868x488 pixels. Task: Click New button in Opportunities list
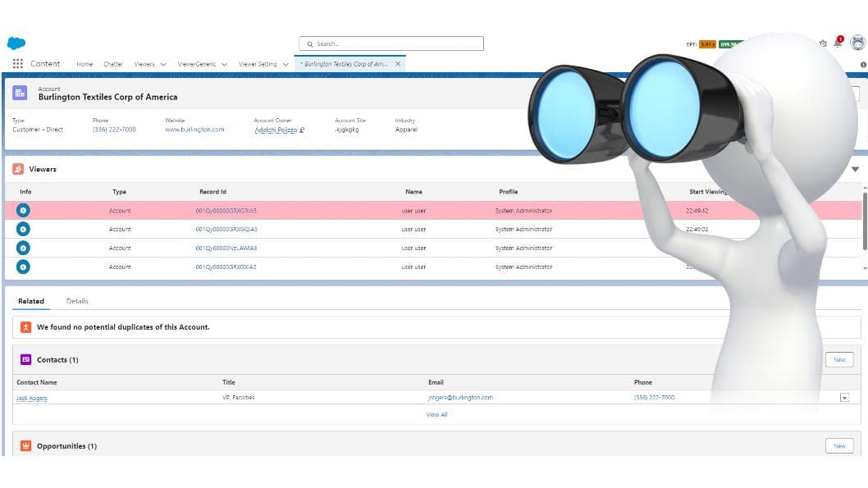839,446
